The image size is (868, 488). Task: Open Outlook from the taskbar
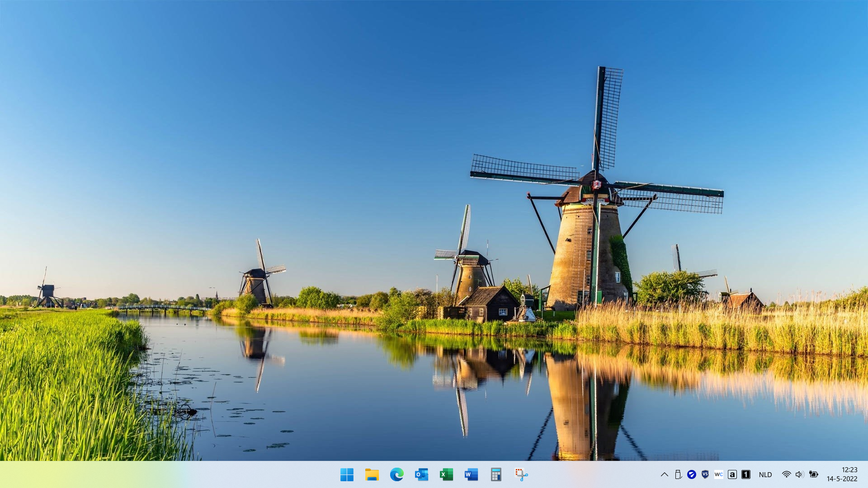tap(421, 474)
